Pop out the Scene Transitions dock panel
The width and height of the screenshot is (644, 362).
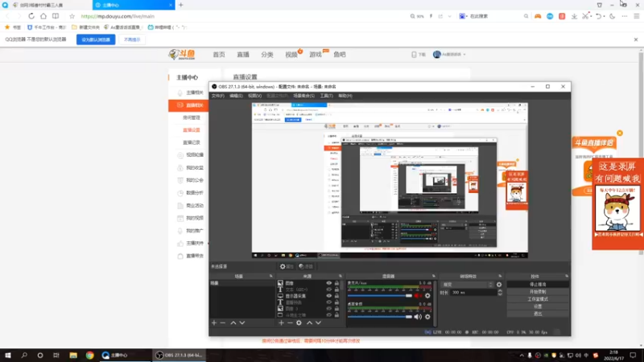(x=500, y=276)
